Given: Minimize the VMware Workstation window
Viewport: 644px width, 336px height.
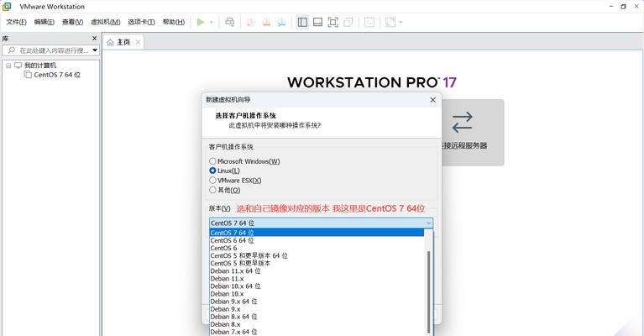Looking at the screenshot, I should [611, 7].
